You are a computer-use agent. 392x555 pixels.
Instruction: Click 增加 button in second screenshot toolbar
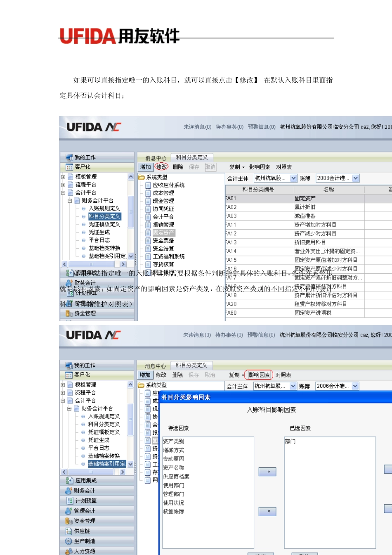click(x=145, y=375)
